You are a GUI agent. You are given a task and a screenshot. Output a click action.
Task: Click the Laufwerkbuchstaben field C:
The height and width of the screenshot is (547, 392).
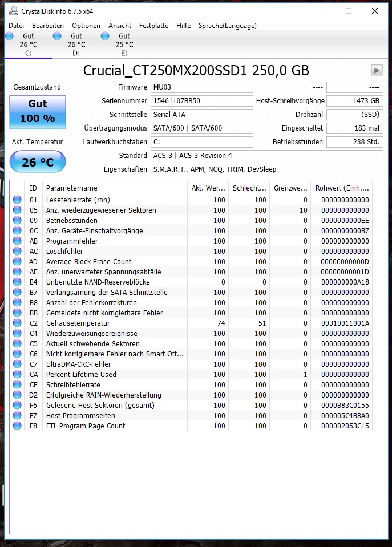click(x=202, y=141)
